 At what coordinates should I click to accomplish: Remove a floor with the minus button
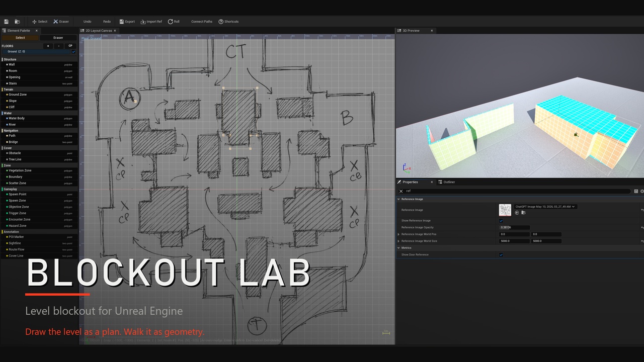coord(59,46)
